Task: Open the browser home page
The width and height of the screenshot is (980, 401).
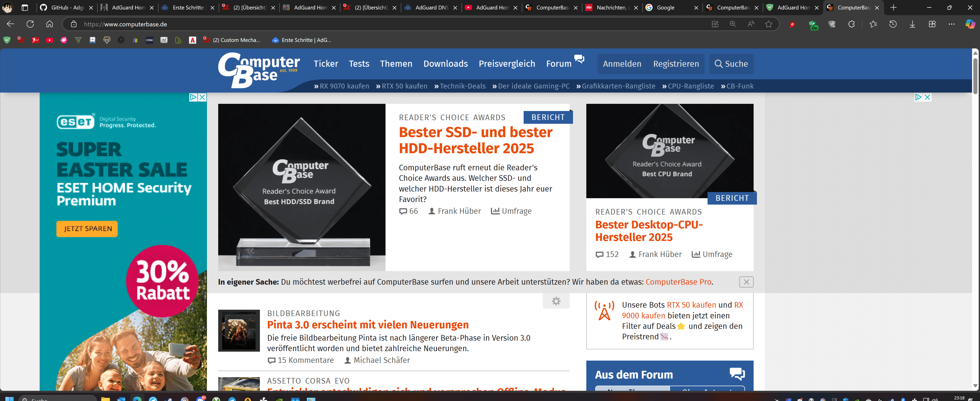Action: pos(49,24)
